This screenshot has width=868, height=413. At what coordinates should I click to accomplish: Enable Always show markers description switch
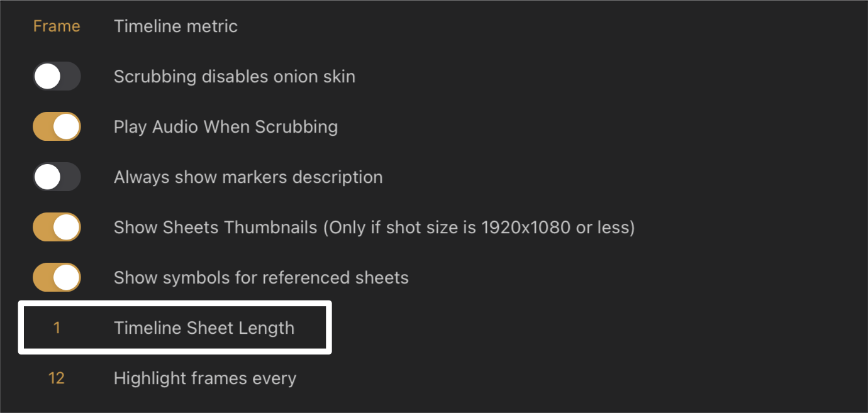click(57, 177)
